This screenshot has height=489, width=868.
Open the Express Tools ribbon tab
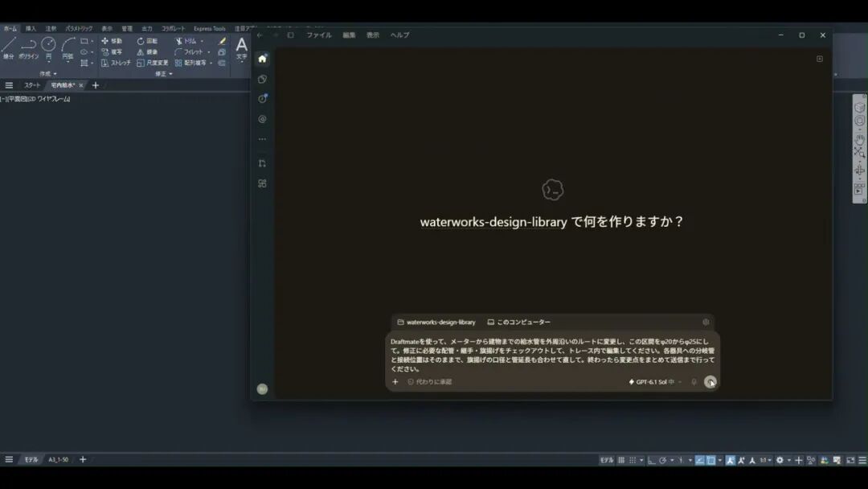(x=209, y=28)
